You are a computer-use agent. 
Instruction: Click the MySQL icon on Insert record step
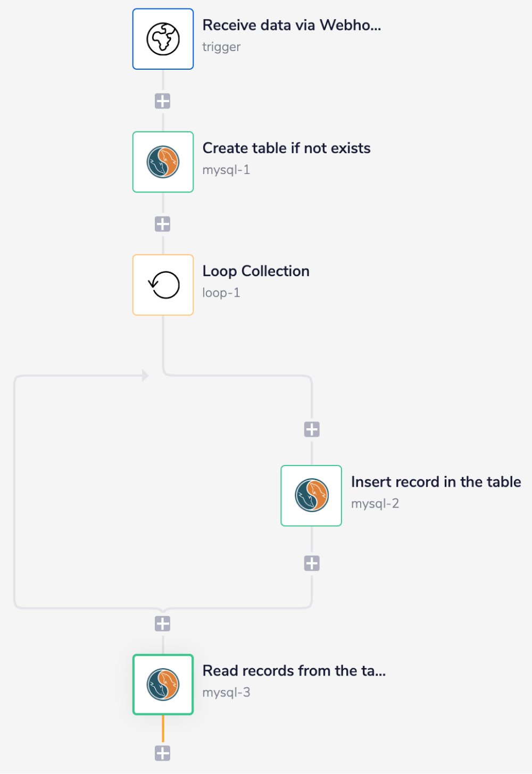pyautogui.click(x=311, y=496)
